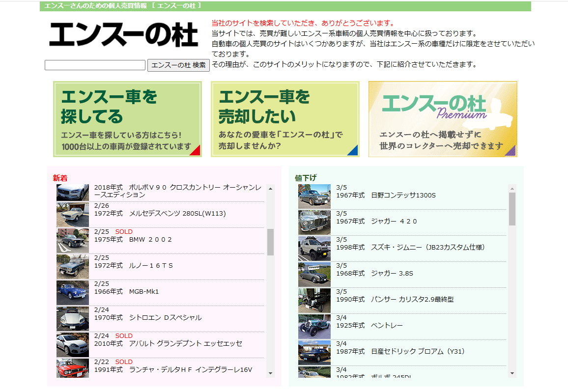The width and height of the screenshot is (568, 392).
Task: Open the 1968年式 ジャガー 3.8S title
Action: pos(374,274)
